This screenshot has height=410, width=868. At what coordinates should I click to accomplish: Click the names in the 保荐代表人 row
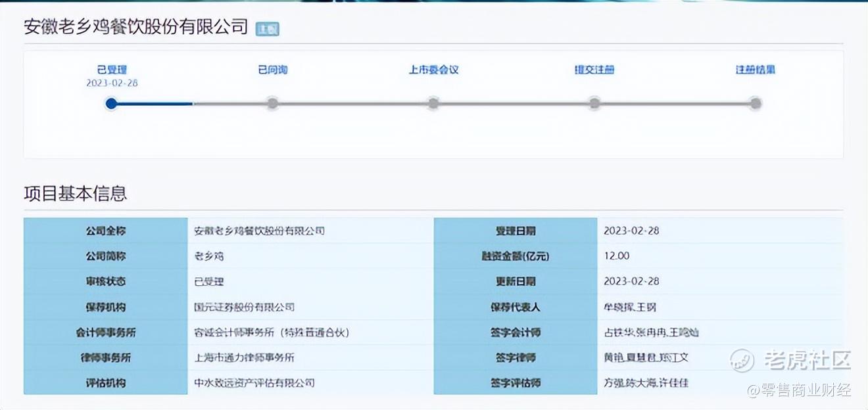(x=630, y=307)
